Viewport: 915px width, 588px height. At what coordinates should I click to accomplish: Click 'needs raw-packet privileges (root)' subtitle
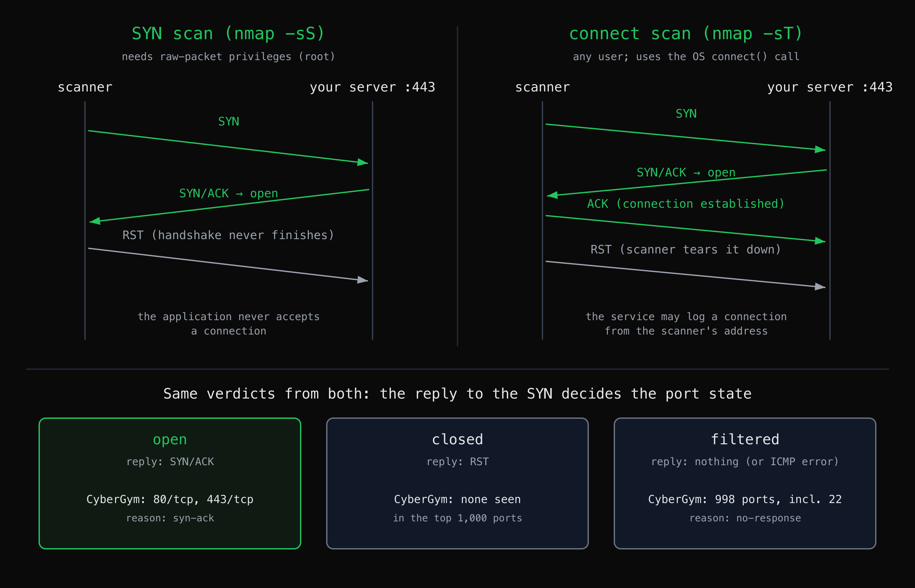[x=228, y=57]
